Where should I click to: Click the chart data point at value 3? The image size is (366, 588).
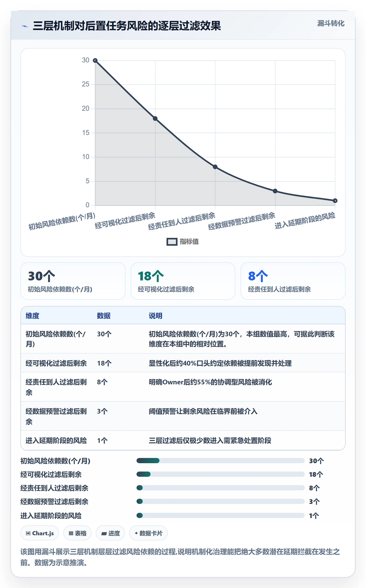pyautogui.click(x=275, y=191)
